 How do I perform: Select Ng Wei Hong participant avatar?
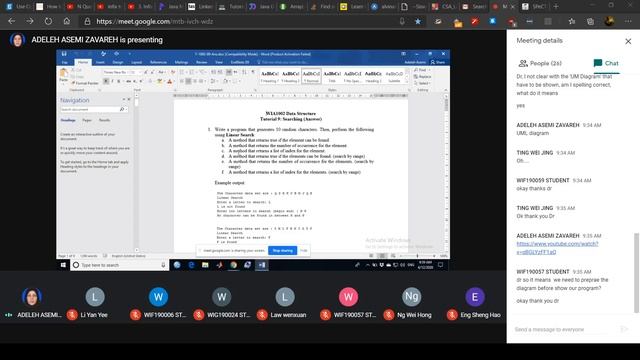[x=411, y=297]
